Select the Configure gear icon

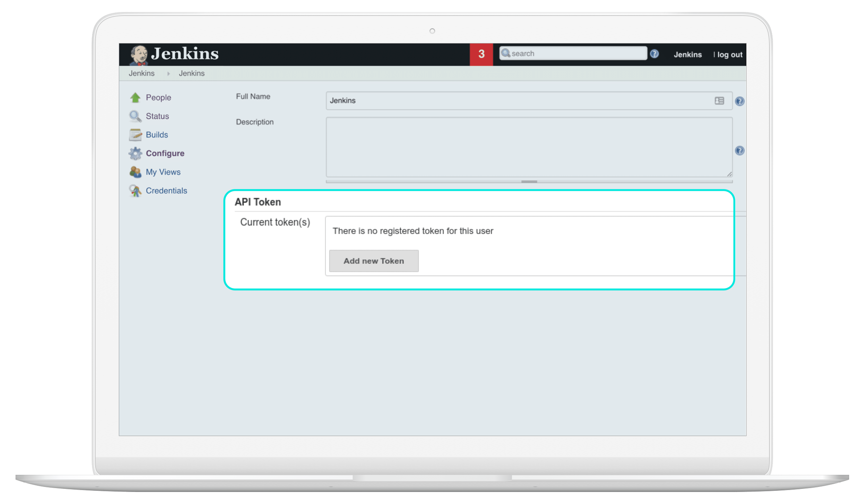(135, 153)
